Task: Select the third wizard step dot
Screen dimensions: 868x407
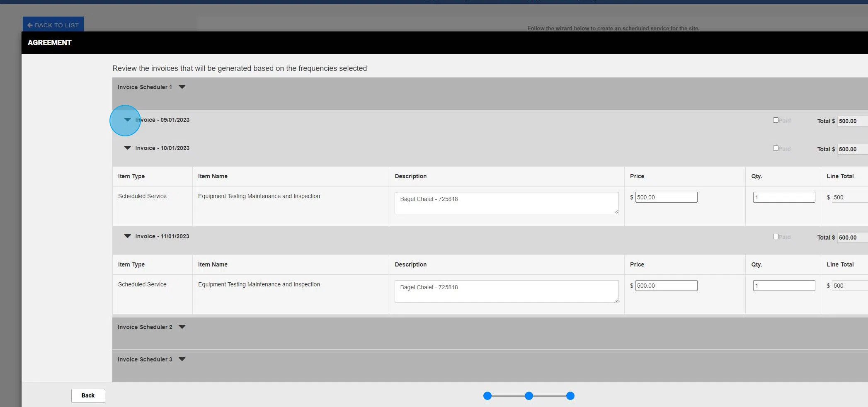Action: 570,396
